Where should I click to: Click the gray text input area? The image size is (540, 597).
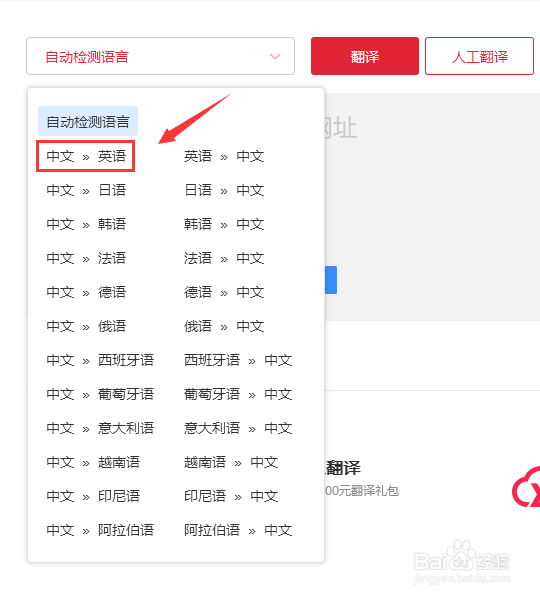[432, 207]
